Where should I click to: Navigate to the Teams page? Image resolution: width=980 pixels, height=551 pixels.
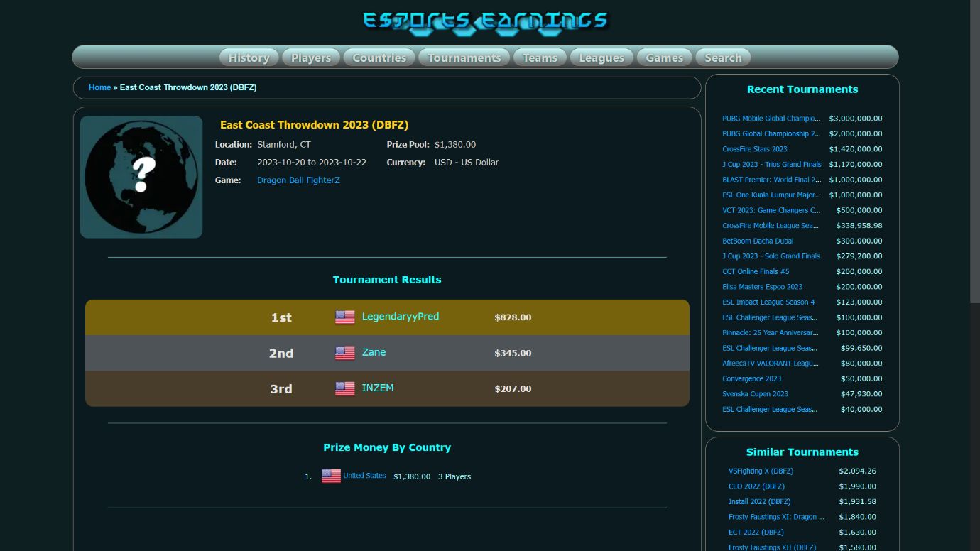tap(540, 58)
